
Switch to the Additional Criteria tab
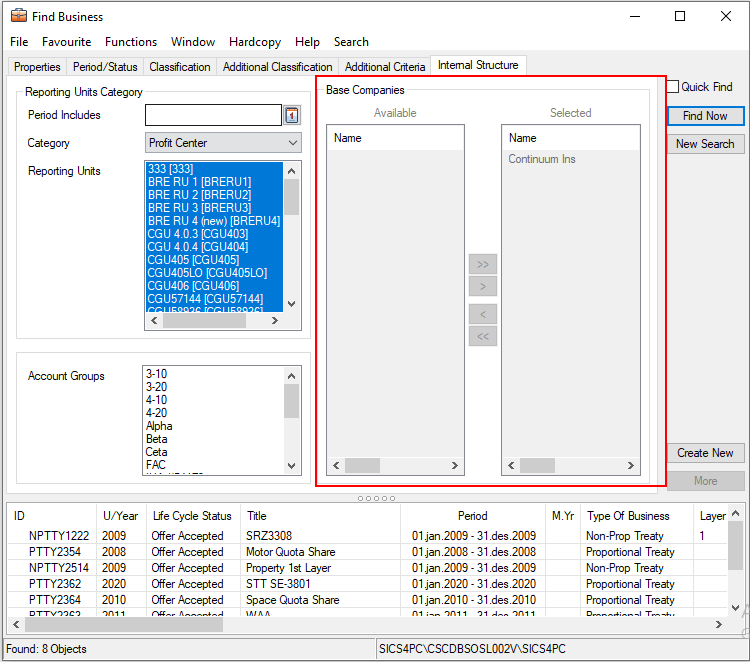pyautogui.click(x=384, y=67)
